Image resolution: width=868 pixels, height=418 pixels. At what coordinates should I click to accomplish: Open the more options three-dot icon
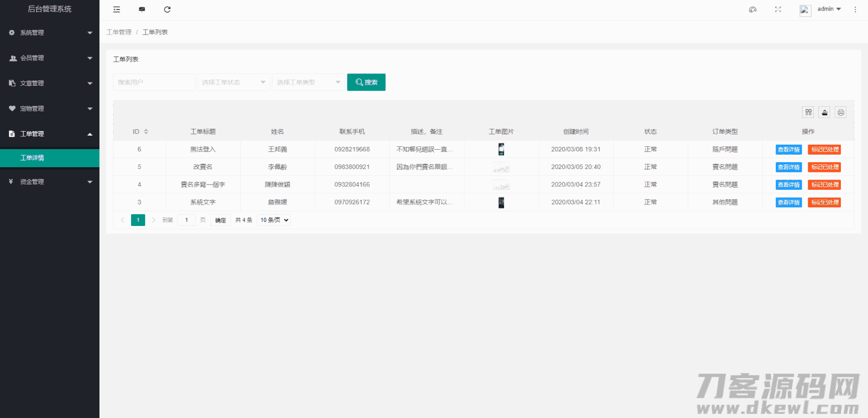[x=855, y=9]
